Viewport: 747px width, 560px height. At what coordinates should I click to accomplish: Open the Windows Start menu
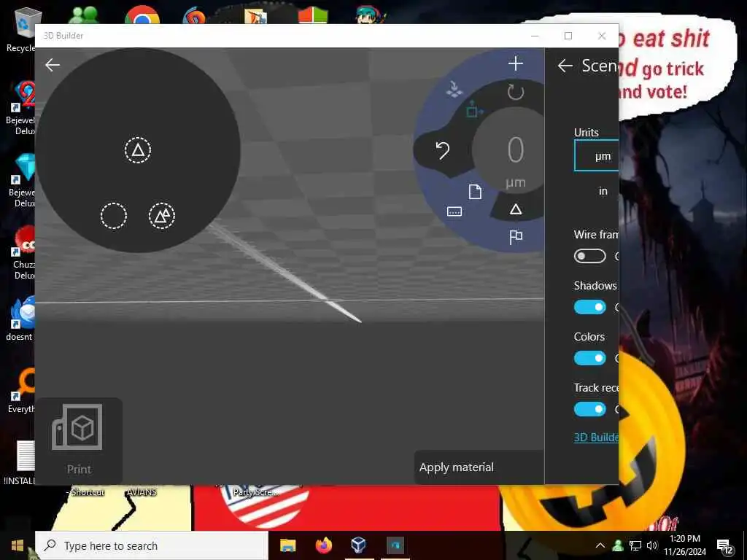pyautogui.click(x=18, y=545)
